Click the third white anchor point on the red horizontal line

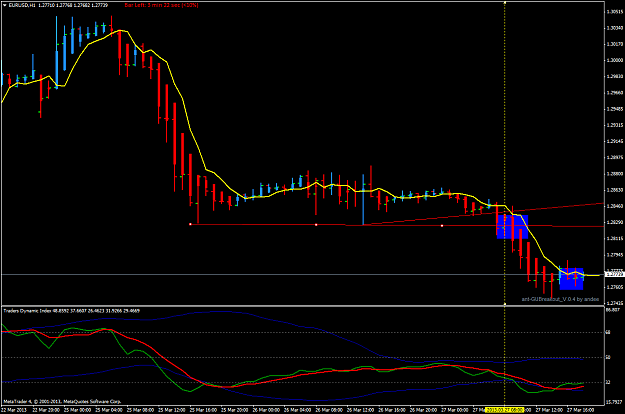[442, 226]
